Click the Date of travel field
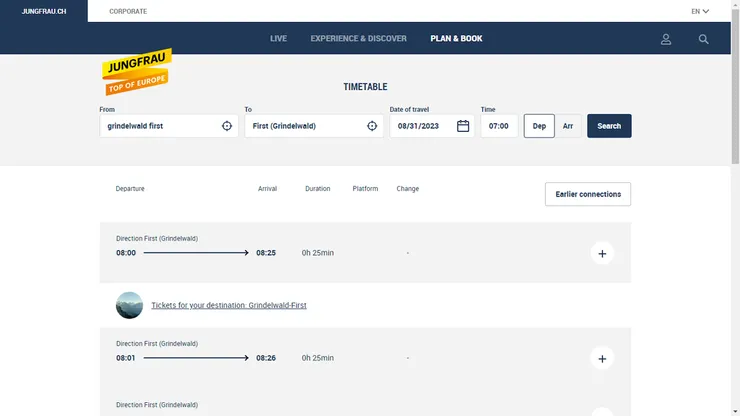This screenshot has height=416, width=740. [432, 126]
